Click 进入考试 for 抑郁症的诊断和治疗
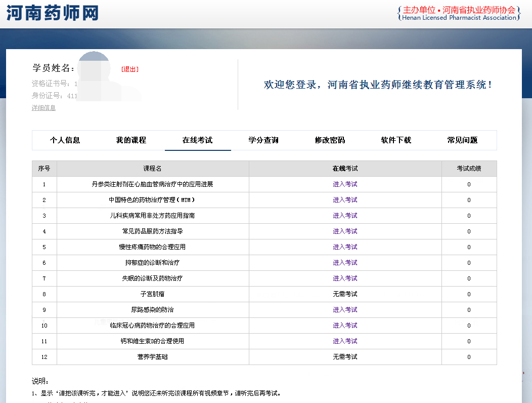 [x=345, y=263]
